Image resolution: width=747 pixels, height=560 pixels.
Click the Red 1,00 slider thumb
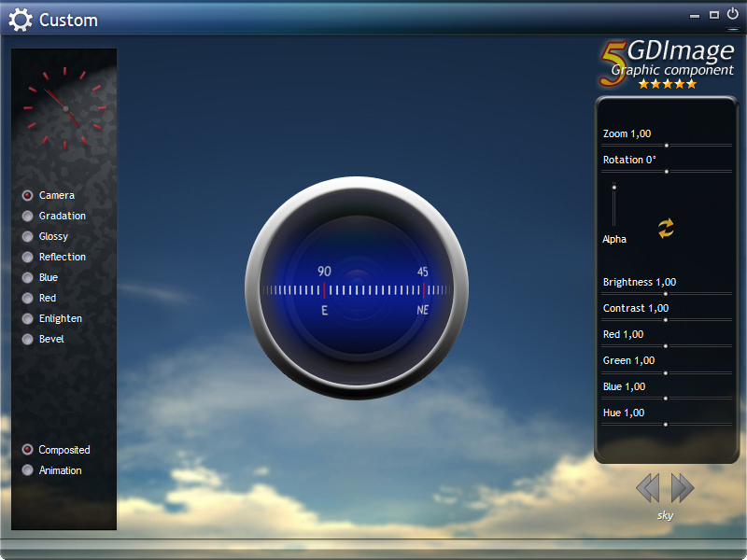[666, 346]
